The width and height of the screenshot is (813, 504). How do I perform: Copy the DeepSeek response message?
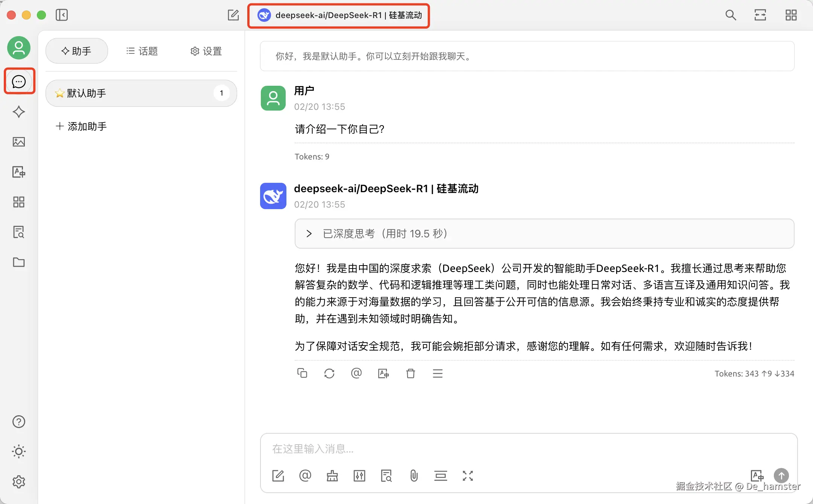pyautogui.click(x=302, y=373)
